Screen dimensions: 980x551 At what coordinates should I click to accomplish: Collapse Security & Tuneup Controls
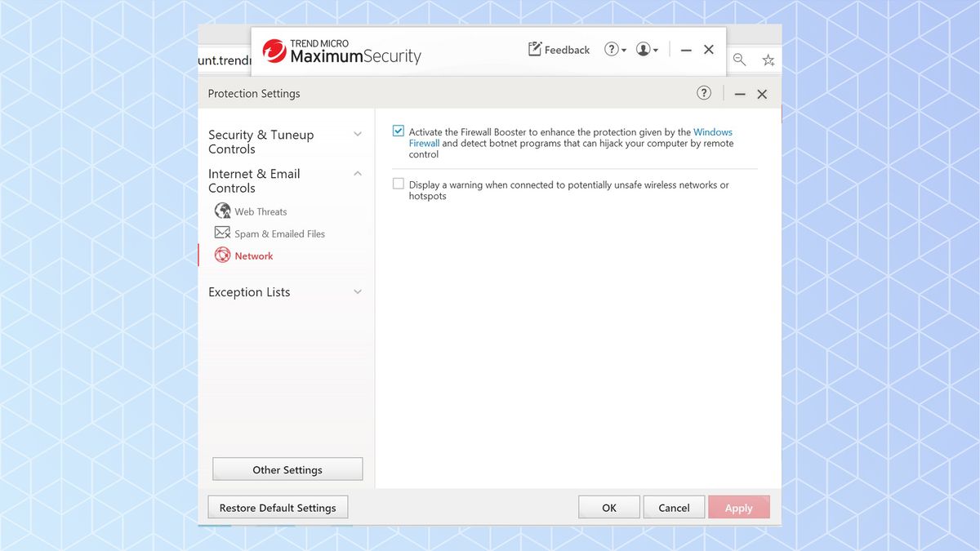tap(357, 133)
